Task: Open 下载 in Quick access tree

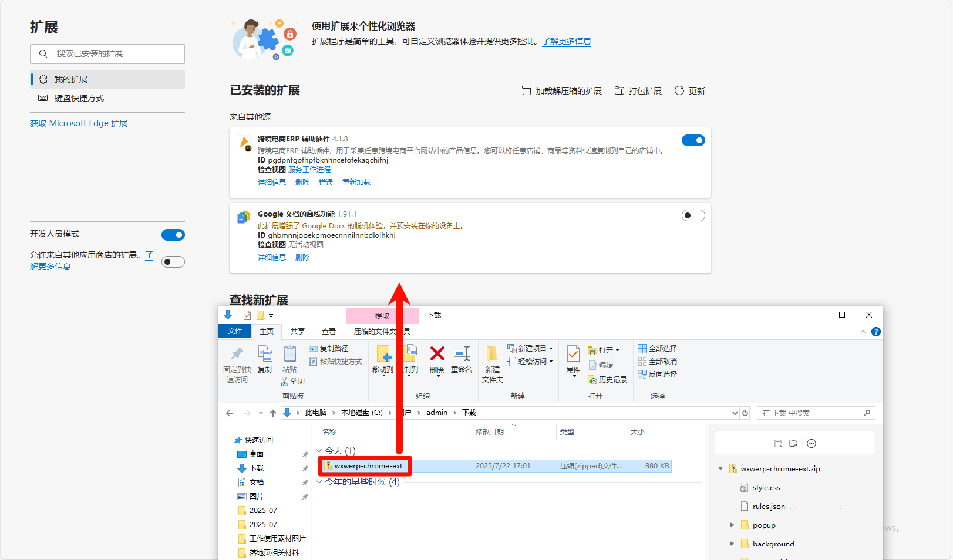Action: click(x=257, y=468)
